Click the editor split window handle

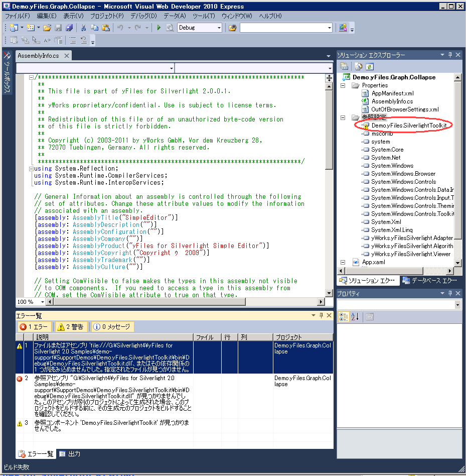click(329, 78)
